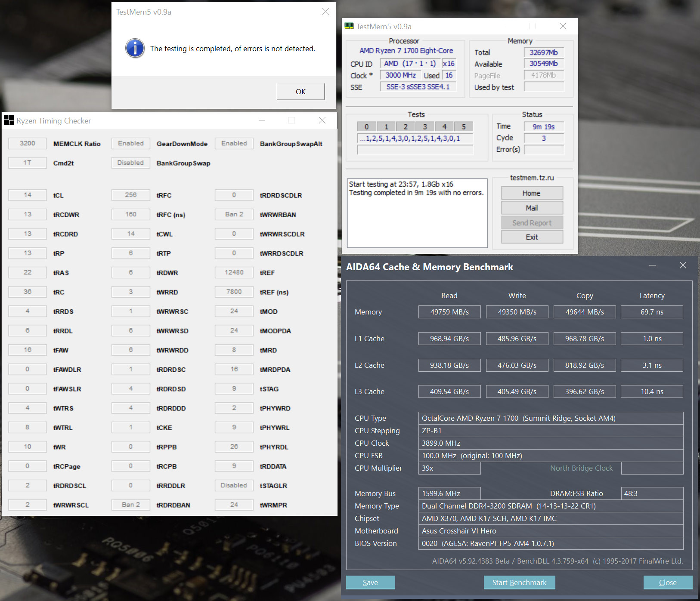Screen dimensions: 700x601
Task: Select test box 5 in TestMem5 Tests
Action: [464, 126]
